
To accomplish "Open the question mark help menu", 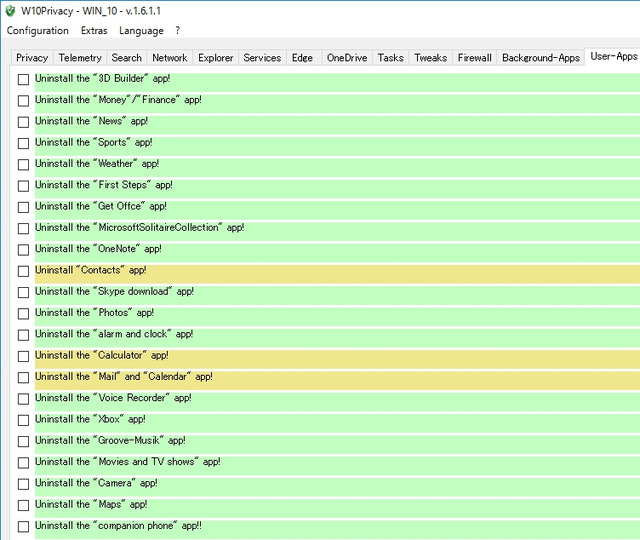I will coord(178,31).
